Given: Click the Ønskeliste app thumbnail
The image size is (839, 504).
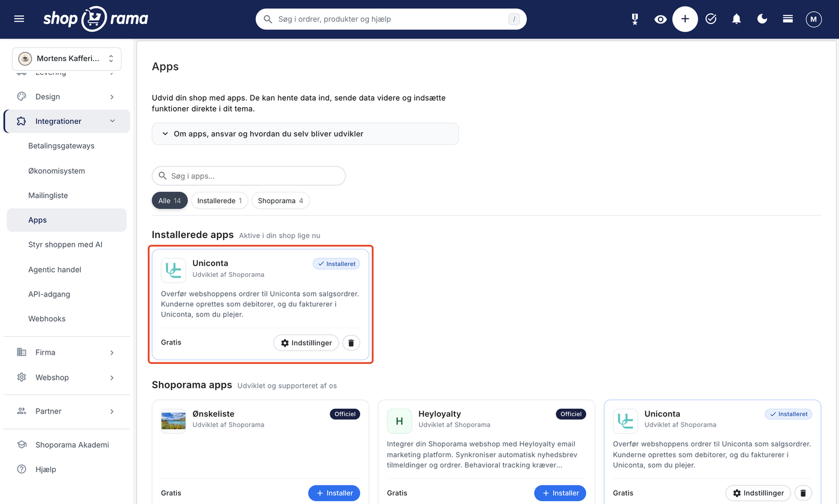Looking at the screenshot, I should (x=174, y=421).
